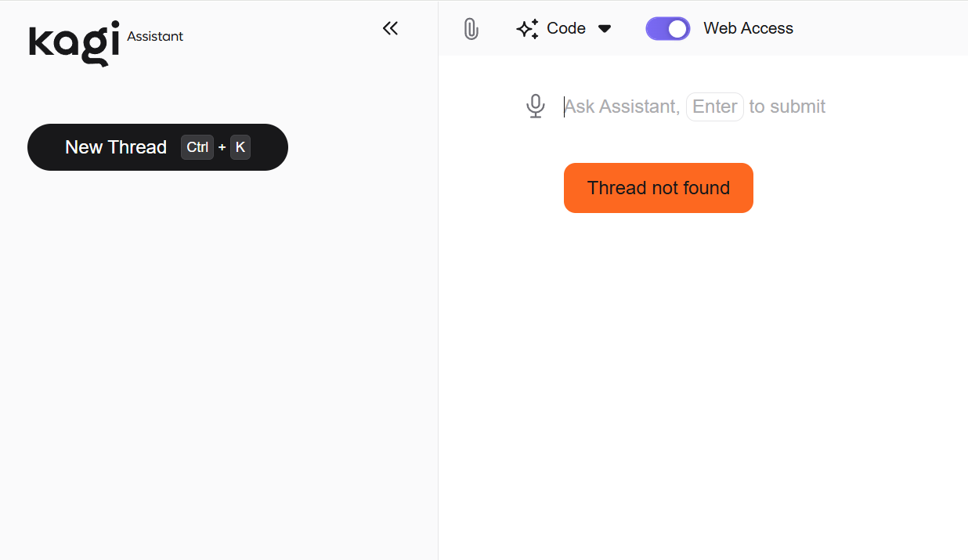Click the Thread not found message

pos(658,188)
